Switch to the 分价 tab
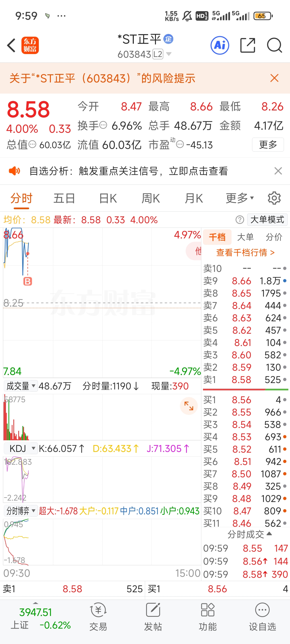The image size is (290, 644). click(x=274, y=237)
